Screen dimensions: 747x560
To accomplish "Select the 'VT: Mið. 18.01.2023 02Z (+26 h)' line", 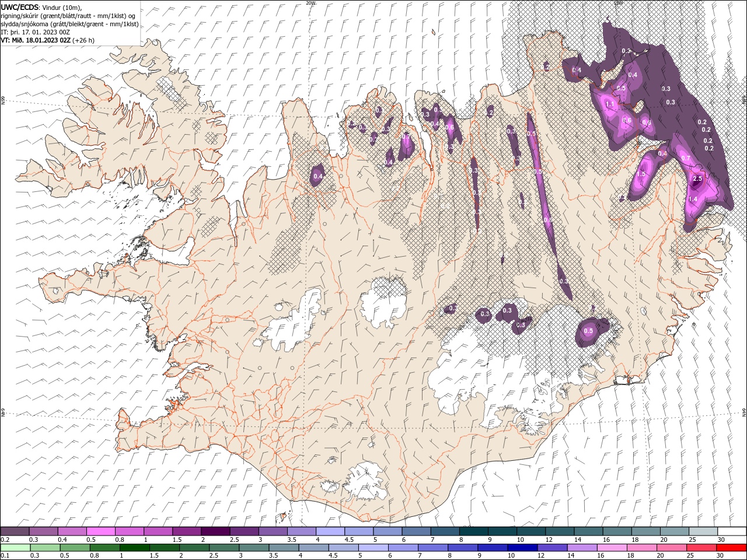I will pyautogui.click(x=47, y=40).
